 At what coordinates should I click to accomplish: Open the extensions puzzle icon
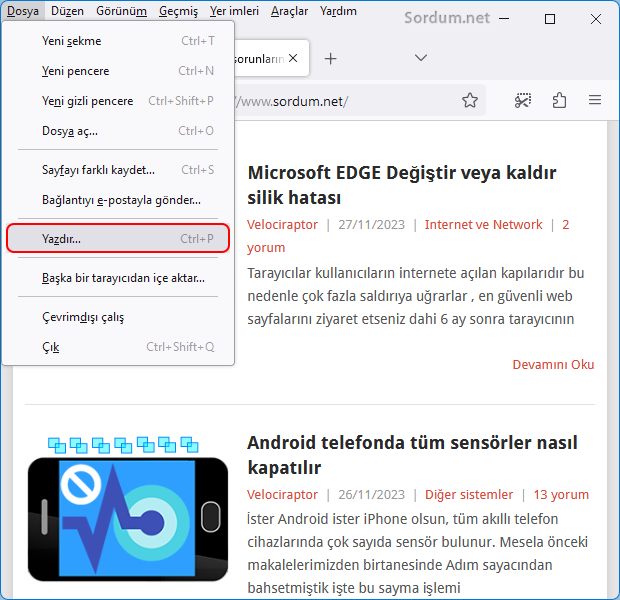(559, 100)
